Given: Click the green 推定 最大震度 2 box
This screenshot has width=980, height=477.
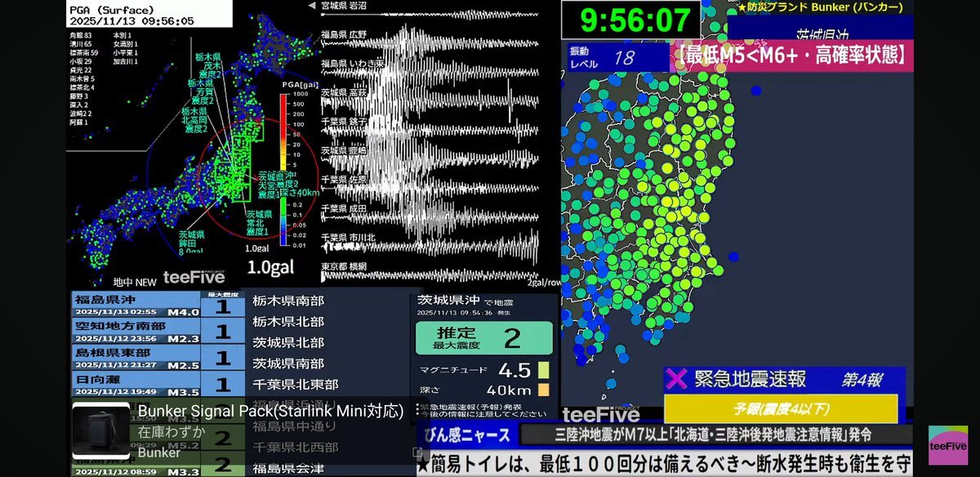Looking at the screenshot, I should click(483, 338).
